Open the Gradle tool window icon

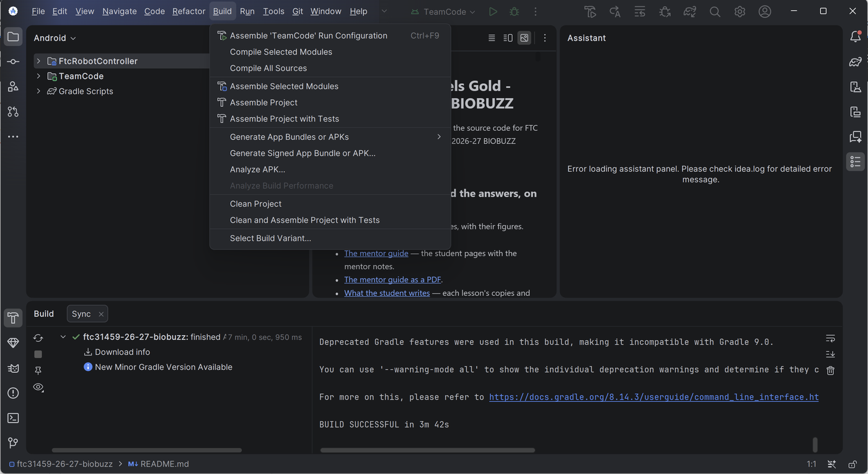tap(856, 62)
